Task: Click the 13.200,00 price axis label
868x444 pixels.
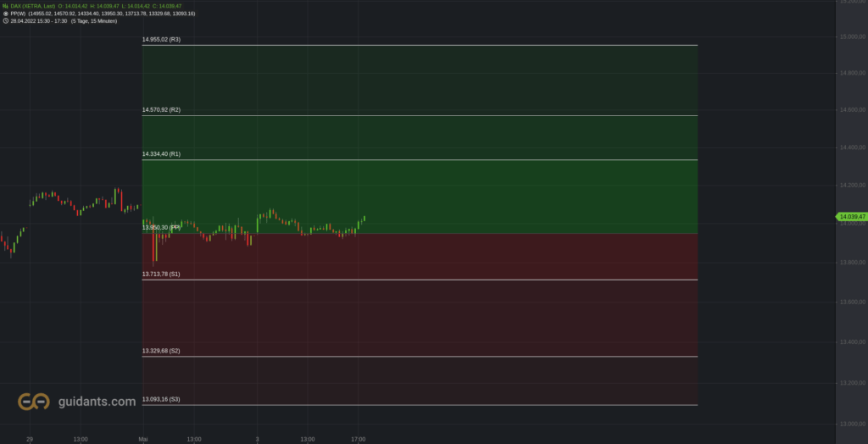Action: tap(853, 383)
